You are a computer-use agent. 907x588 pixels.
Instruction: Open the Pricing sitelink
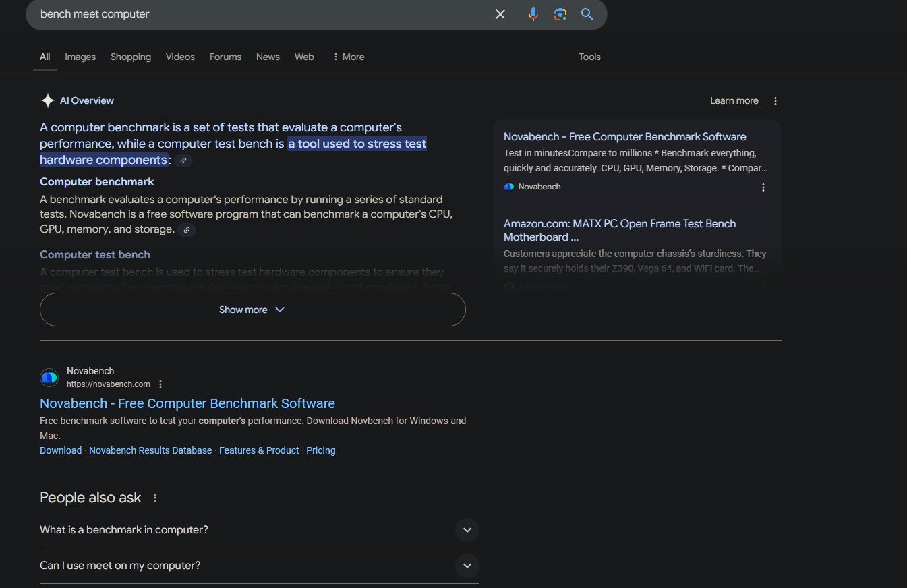point(321,450)
